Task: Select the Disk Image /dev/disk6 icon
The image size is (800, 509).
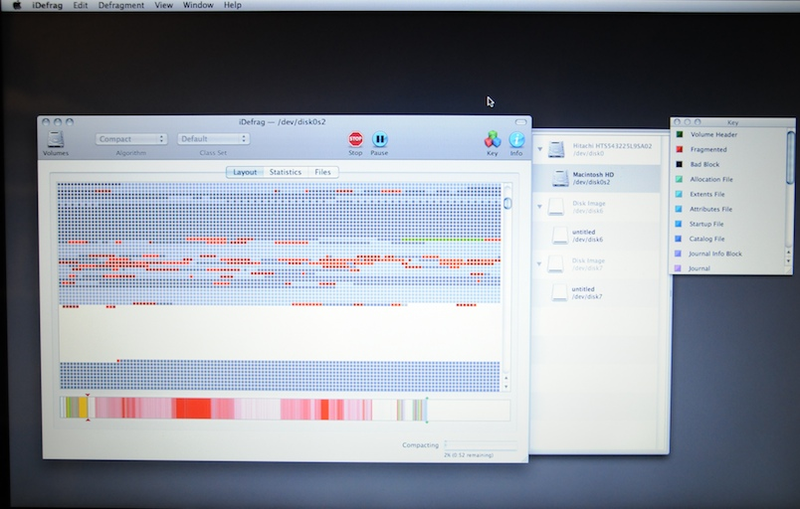Action: (556, 207)
